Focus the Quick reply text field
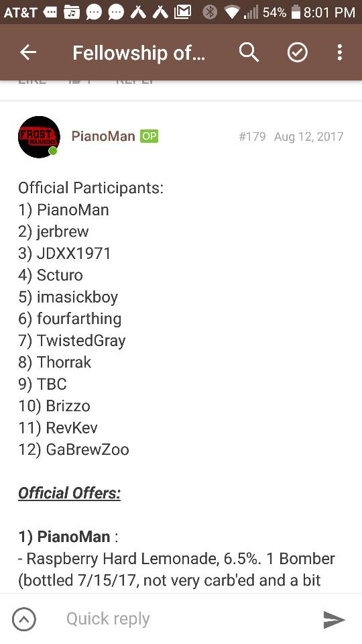 [x=180, y=619]
